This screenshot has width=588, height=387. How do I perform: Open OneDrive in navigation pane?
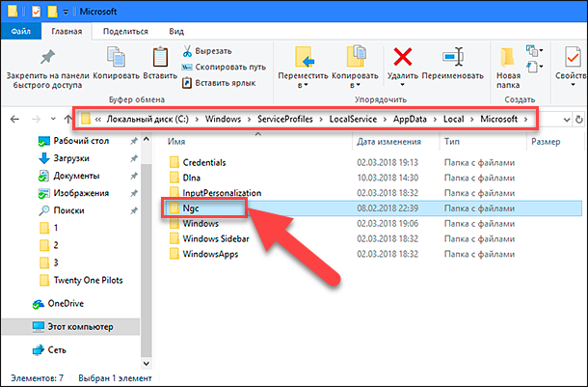[x=58, y=304]
